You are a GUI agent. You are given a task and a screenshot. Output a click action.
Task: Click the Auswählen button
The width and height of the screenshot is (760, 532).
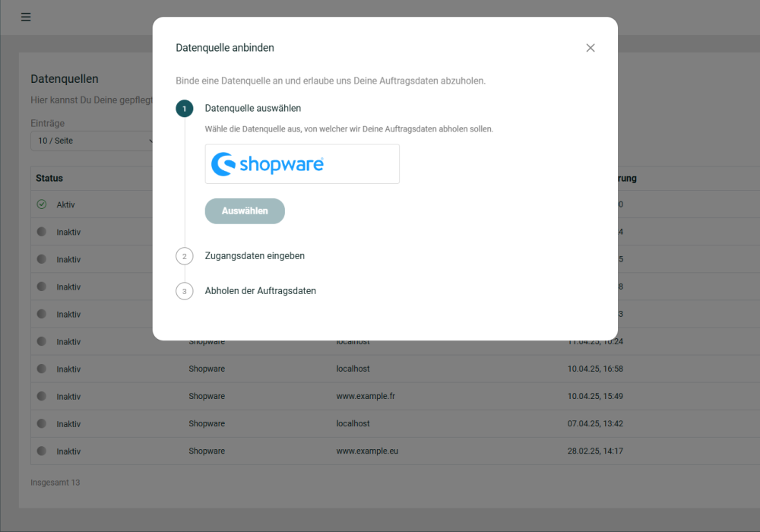coord(245,211)
